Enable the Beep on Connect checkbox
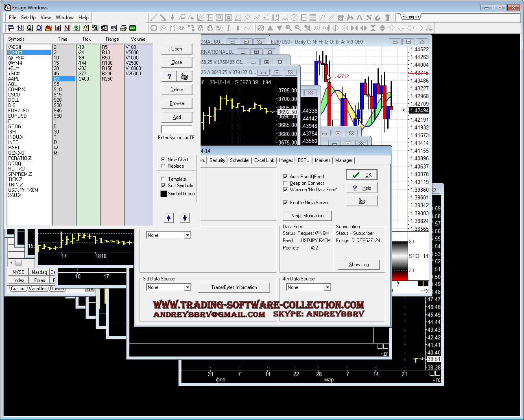The image size is (524, 420). [285, 183]
